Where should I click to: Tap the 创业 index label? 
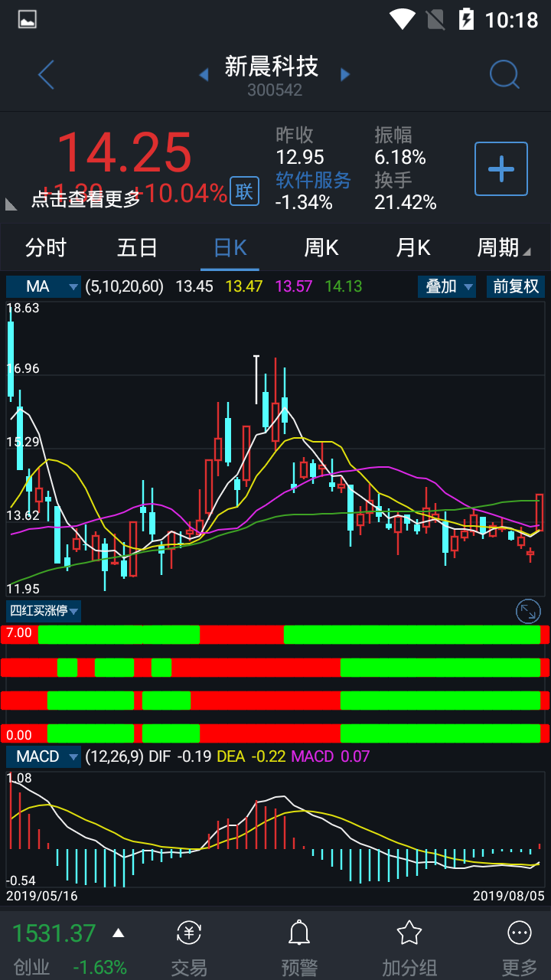(x=31, y=967)
